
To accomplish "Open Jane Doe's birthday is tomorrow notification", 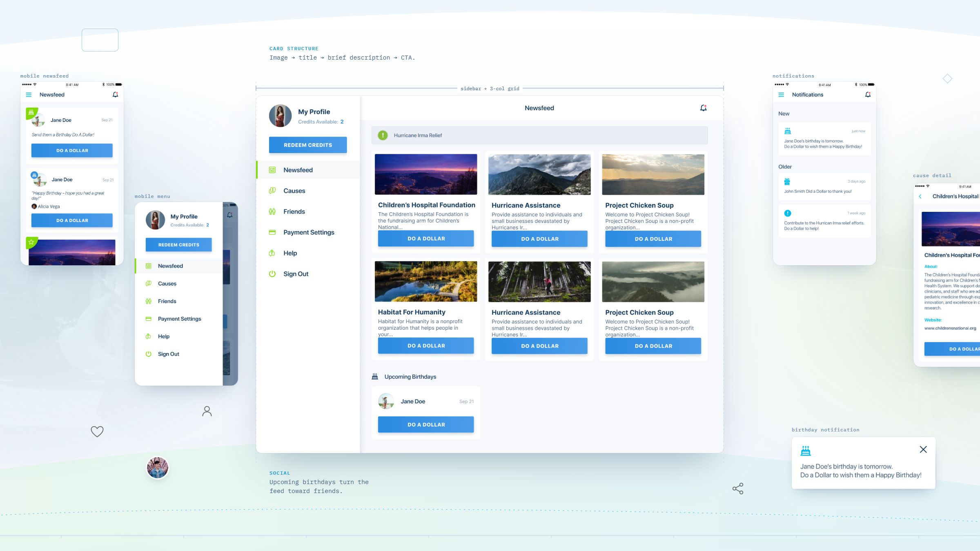I will coord(824,139).
